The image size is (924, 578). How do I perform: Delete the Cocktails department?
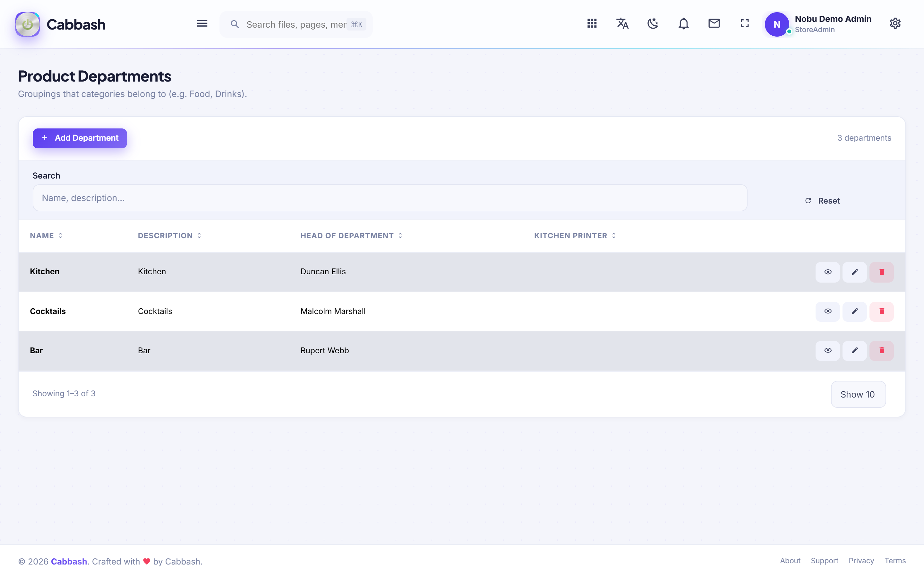pyautogui.click(x=882, y=311)
